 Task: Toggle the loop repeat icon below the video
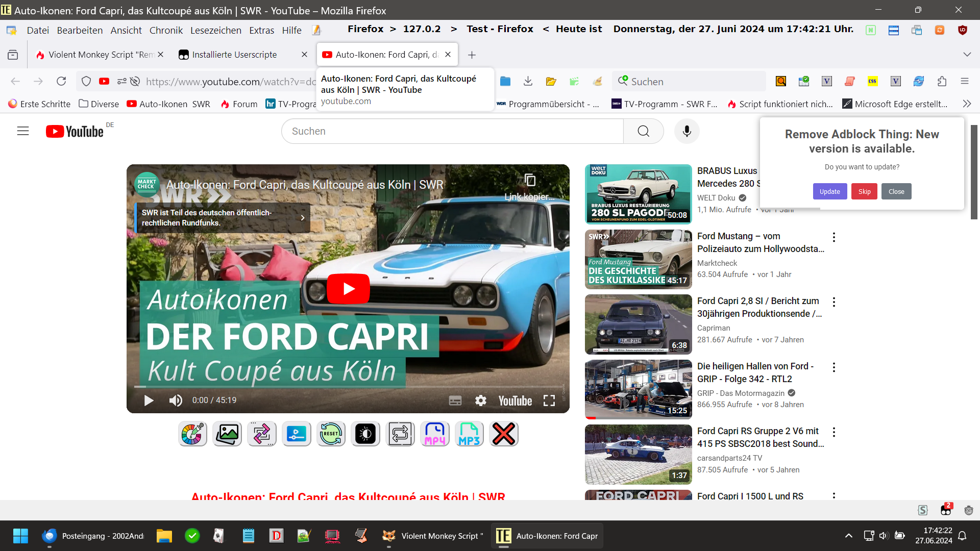click(400, 434)
